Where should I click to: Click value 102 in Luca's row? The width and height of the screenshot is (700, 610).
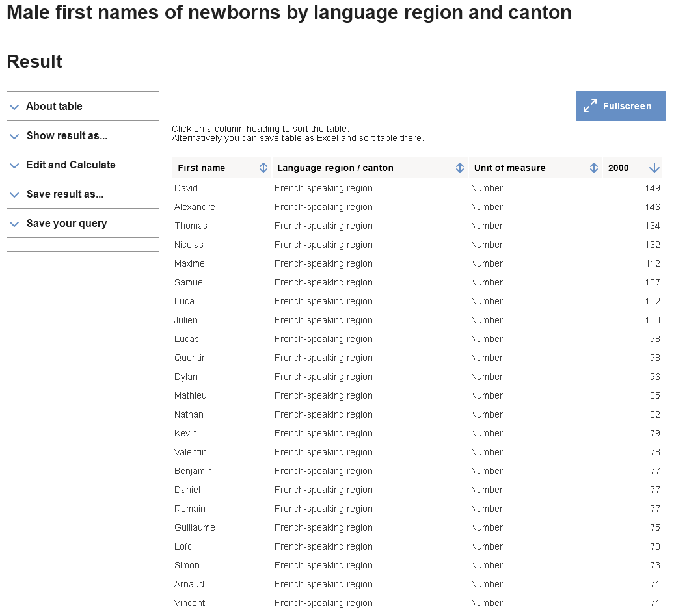click(x=653, y=301)
